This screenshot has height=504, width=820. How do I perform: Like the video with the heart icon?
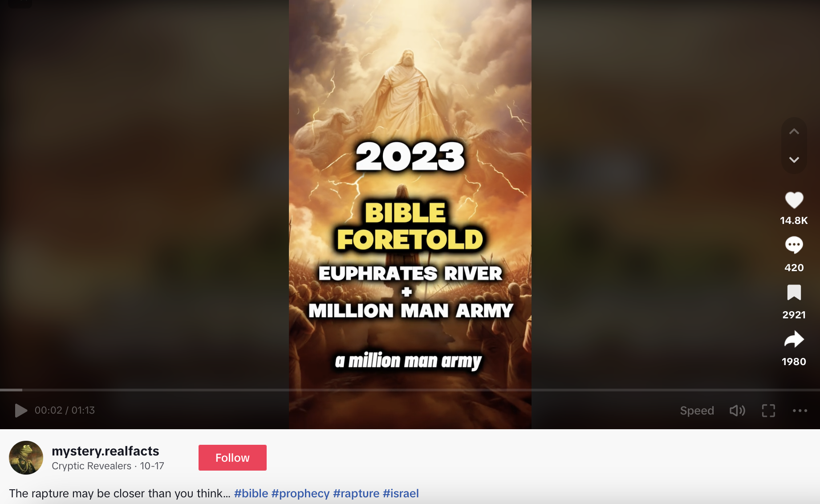[794, 200]
